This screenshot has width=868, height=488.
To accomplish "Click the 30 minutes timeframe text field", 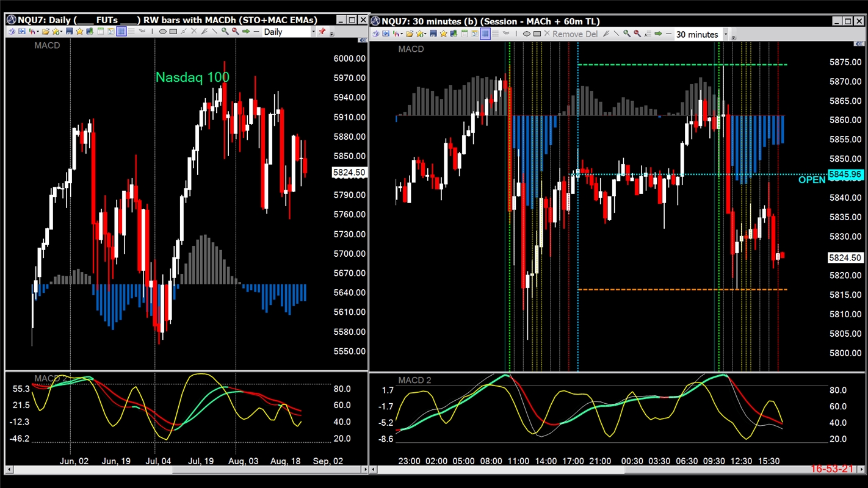I will [x=698, y=34].
